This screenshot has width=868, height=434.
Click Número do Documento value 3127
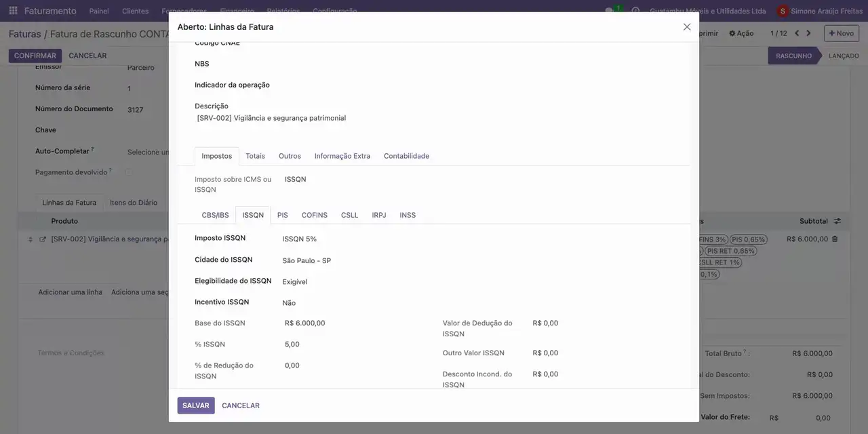click(135, 110)
